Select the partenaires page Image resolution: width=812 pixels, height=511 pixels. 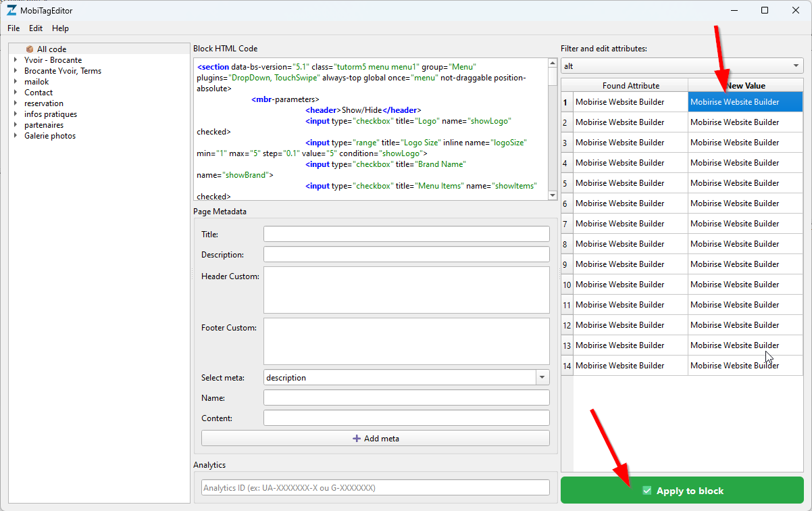pos(44,125)
